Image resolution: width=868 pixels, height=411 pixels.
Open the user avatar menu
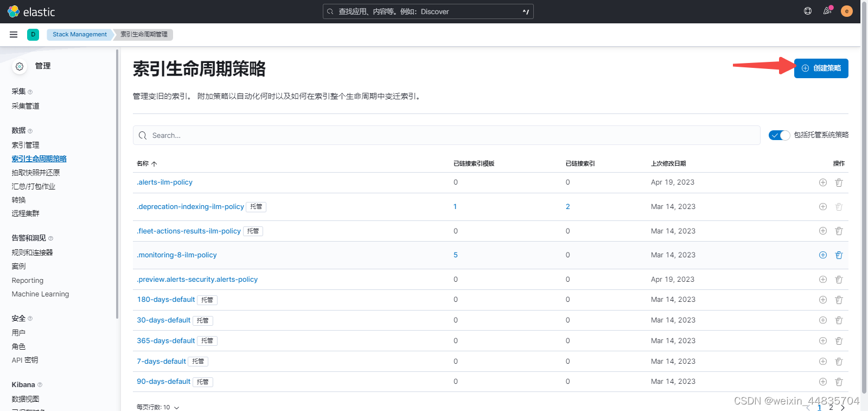pos(846,11)
